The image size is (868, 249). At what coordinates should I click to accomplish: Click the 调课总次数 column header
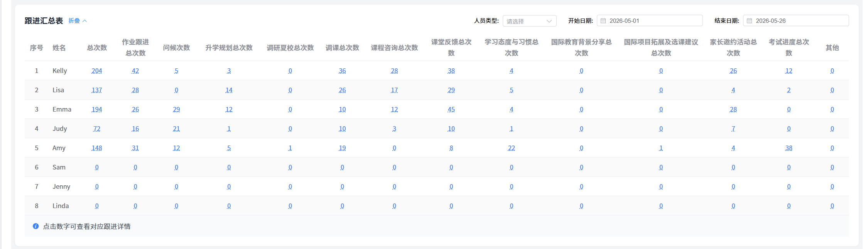[342, 48]
